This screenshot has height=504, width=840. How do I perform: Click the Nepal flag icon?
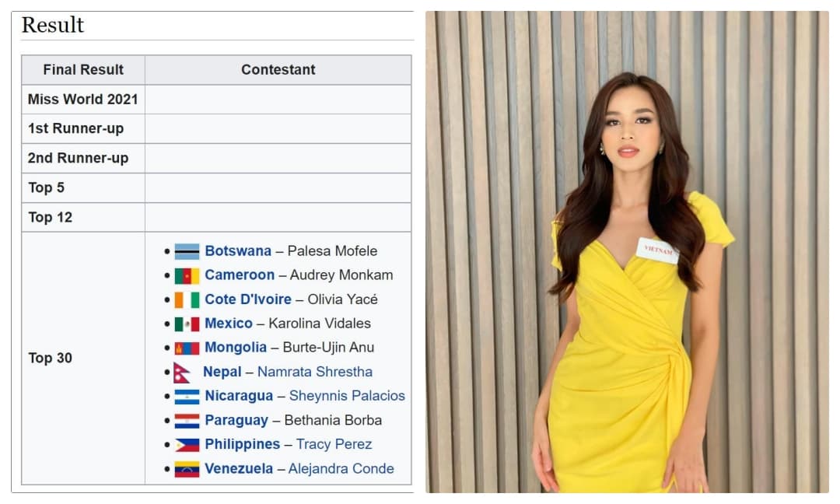coord(182,373)
